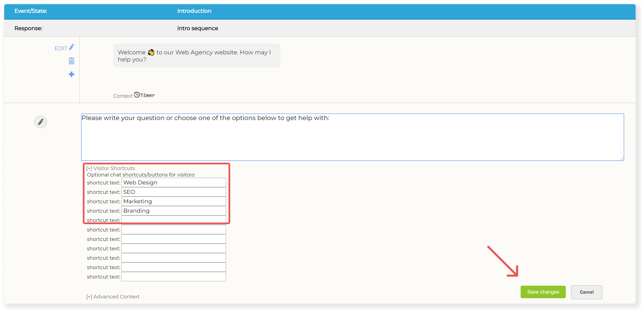
Task: Click the Advanced Context expand icon
Action: pyautogui.click(x=88, y=296)
